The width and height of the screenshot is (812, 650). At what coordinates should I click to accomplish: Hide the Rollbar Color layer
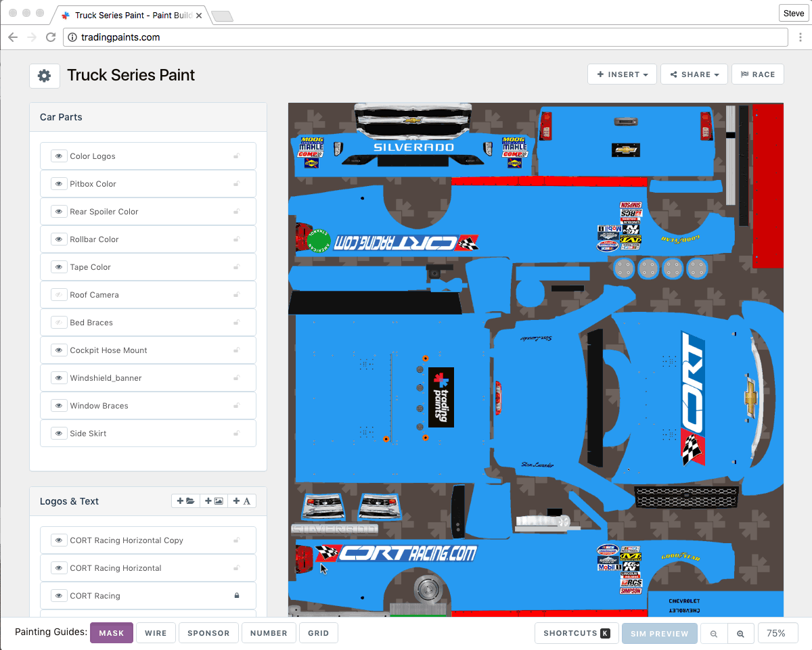click(59, 239)
